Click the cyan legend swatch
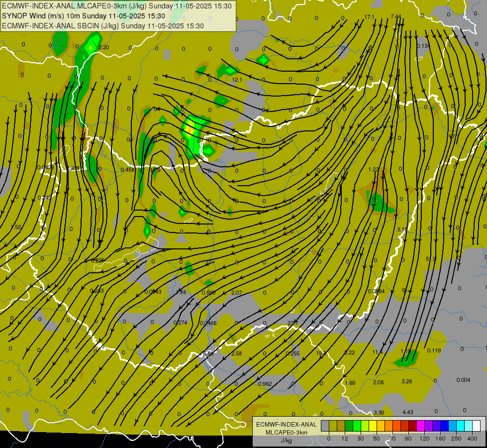Viewport: 487px width, 448px height. click(x=461, y=426)
